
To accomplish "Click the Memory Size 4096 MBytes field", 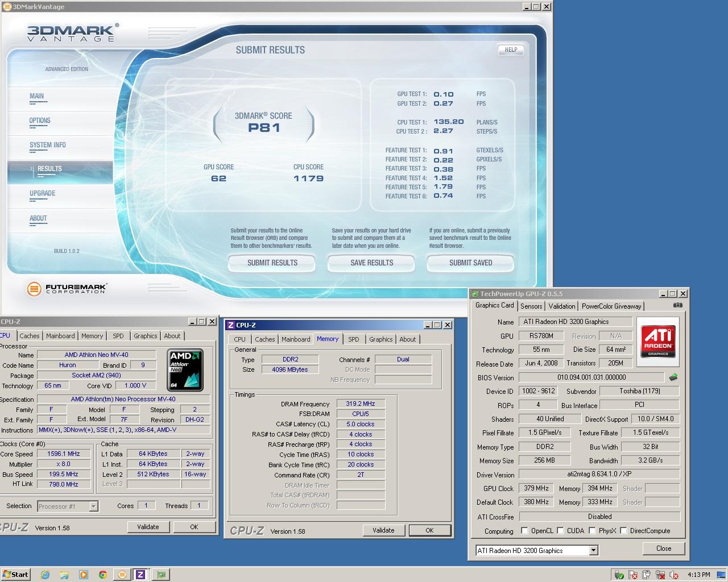I will coord(289,369).
